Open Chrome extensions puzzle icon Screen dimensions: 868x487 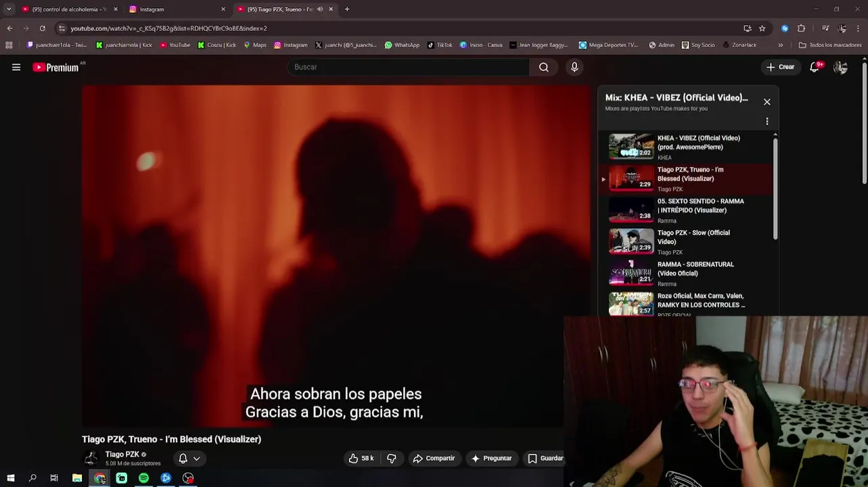point(802,28)
